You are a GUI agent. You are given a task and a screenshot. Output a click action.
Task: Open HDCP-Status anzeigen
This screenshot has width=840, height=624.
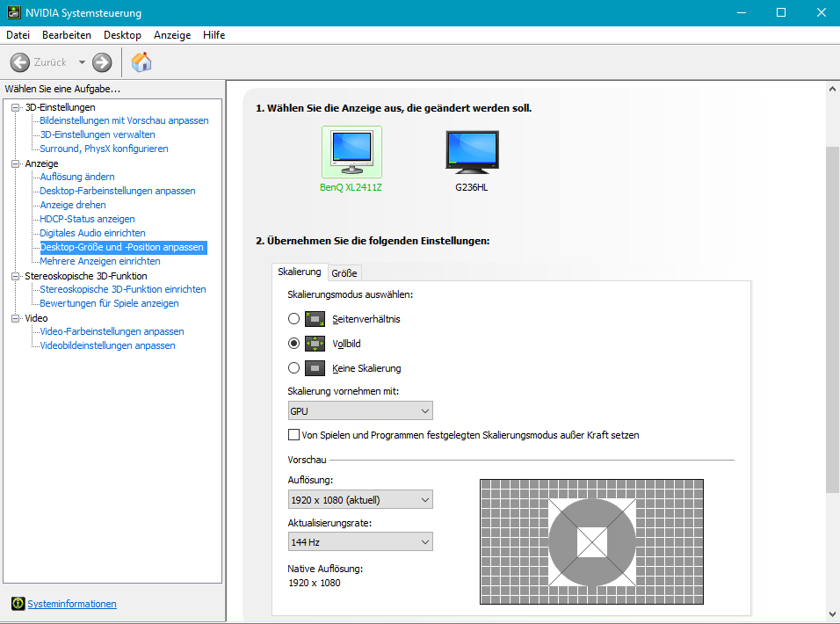tap(87, 219)
